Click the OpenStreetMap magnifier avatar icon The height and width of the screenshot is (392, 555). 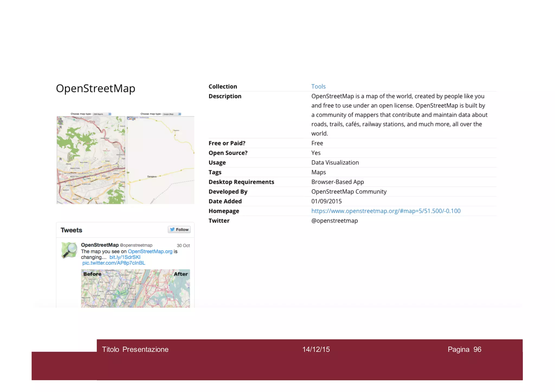tap(69, 250)
